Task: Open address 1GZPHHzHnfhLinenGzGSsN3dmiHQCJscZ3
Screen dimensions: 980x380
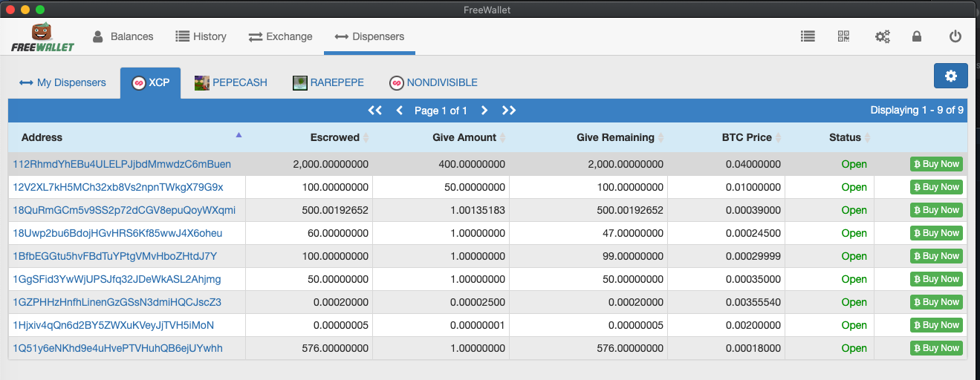Action: [x=117, y=302]
